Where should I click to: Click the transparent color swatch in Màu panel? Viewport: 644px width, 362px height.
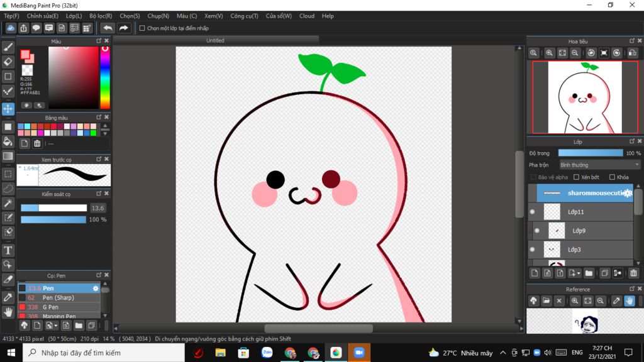[x=27, y=70]
